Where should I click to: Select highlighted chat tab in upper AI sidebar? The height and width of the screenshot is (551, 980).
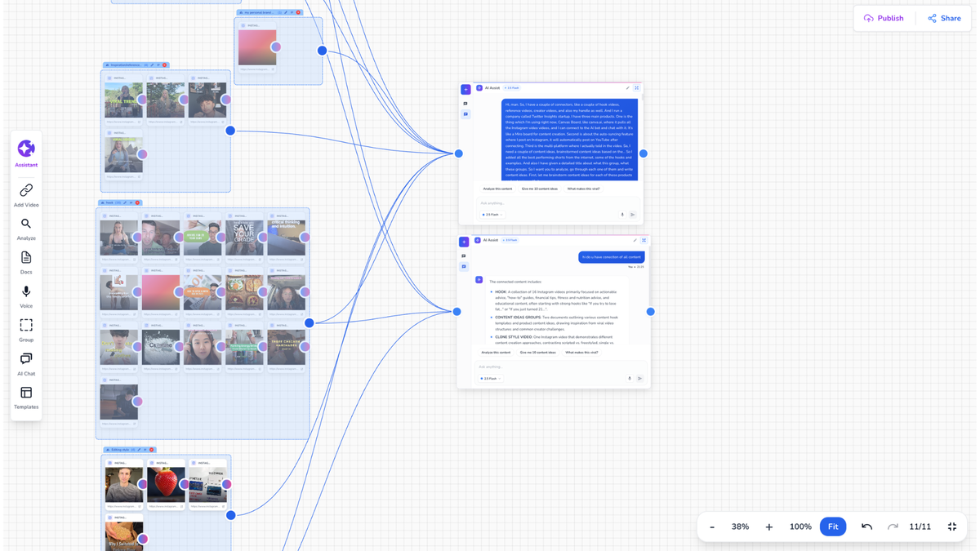point(465,114)
